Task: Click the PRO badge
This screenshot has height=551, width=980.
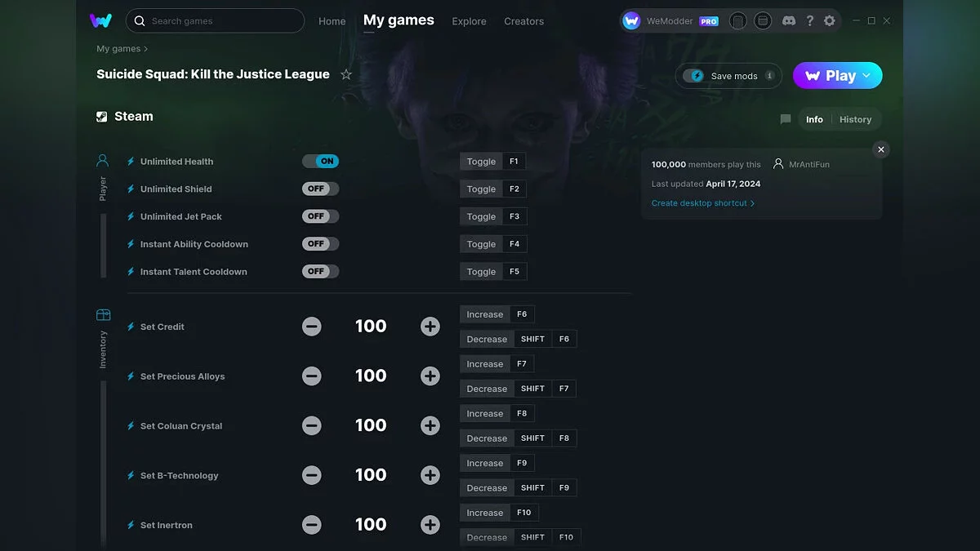Action: [709, 21]
